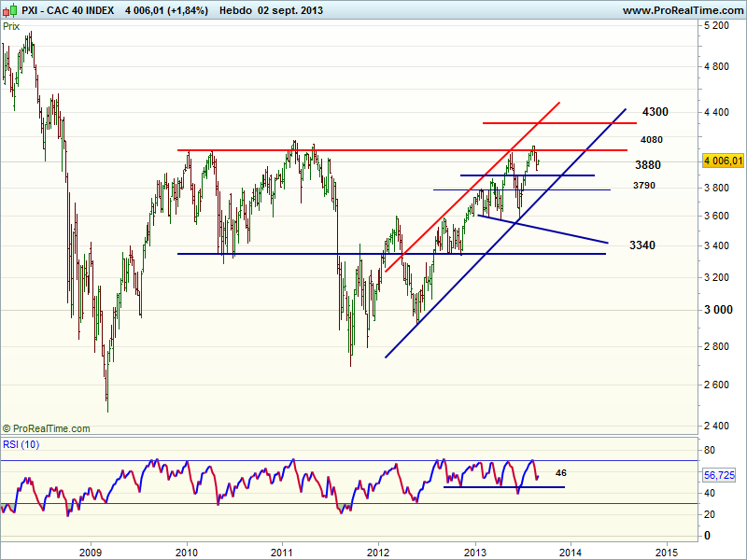Select the 4300 price annotation

[655, 112]
